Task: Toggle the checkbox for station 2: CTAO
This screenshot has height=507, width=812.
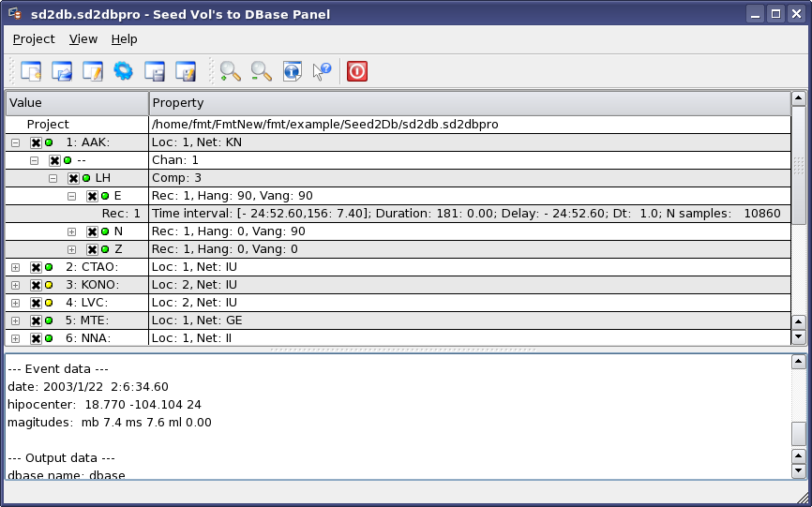Action: point(36,267)
